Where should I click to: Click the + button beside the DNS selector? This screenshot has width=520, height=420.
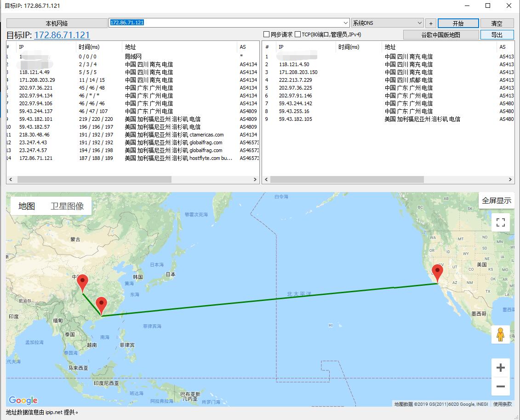(430, 23)
